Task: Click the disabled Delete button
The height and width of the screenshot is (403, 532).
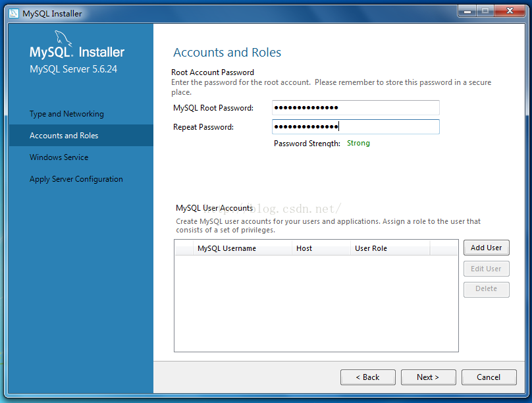Action: [486, 289]
